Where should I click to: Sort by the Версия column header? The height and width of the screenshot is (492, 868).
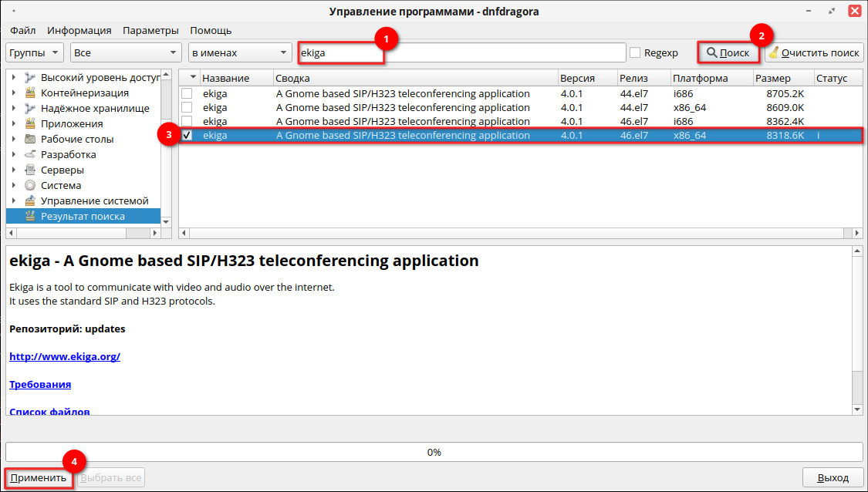click(587, 78)
